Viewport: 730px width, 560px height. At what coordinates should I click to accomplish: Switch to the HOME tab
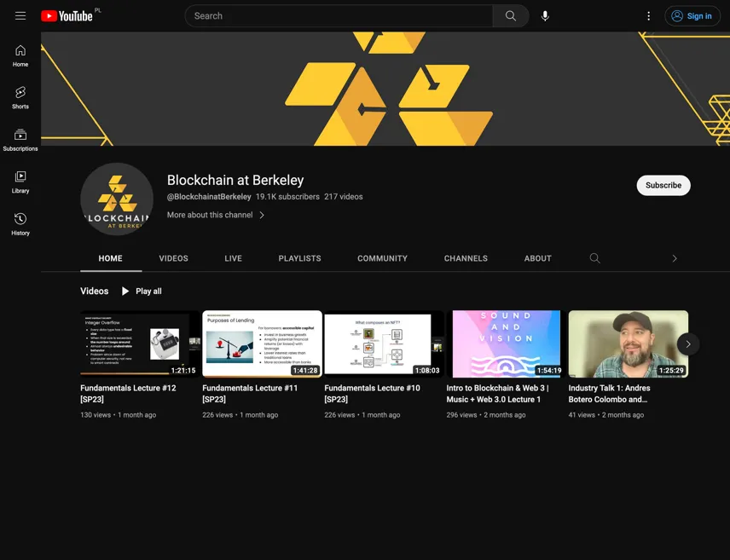click(x=110, y=258)
